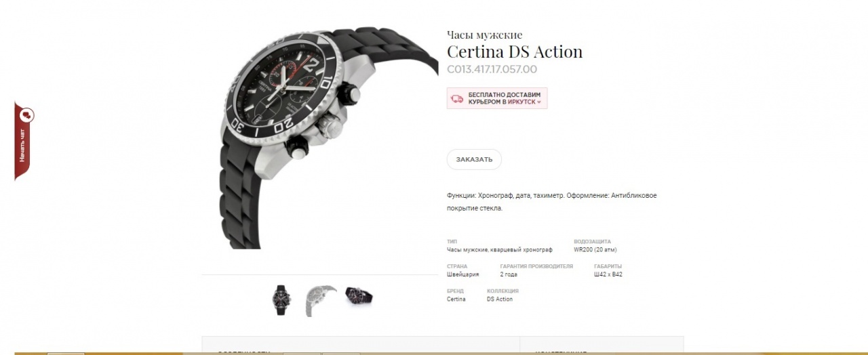Select the second grey side-view thumbnail
The height and width of the screenshot is (355, 868).
320,300
